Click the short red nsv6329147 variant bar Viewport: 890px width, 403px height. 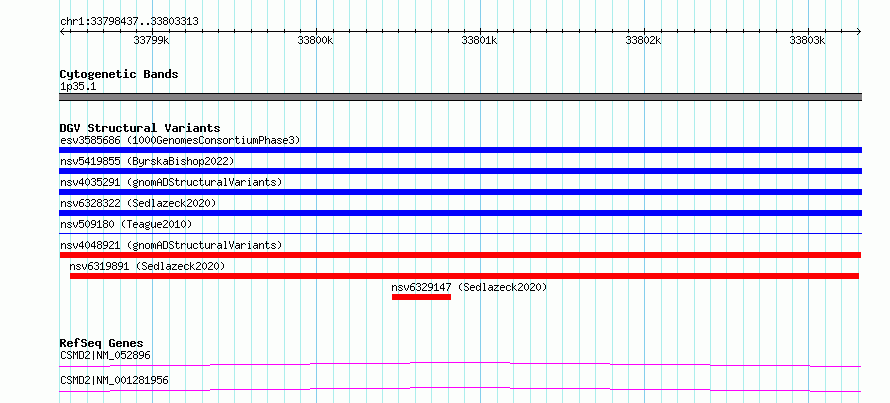coord(421,297)
